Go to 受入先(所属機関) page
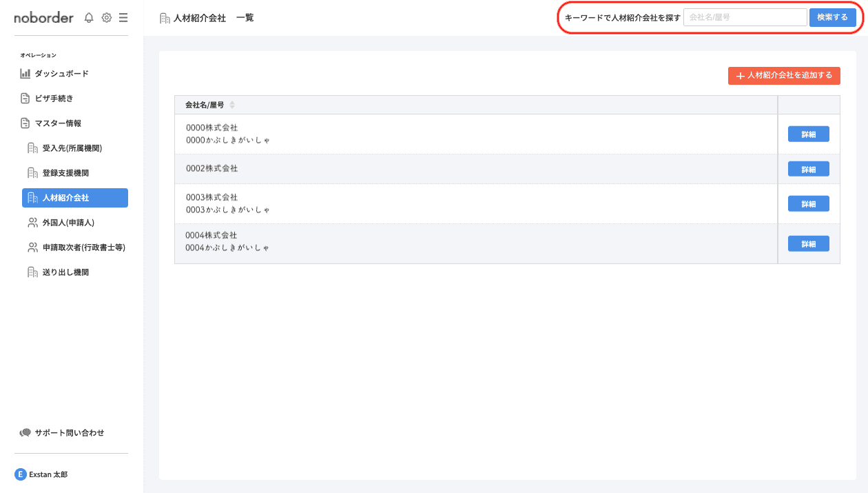The width and height of the screenshot is (868, 493). pos(76,148)
